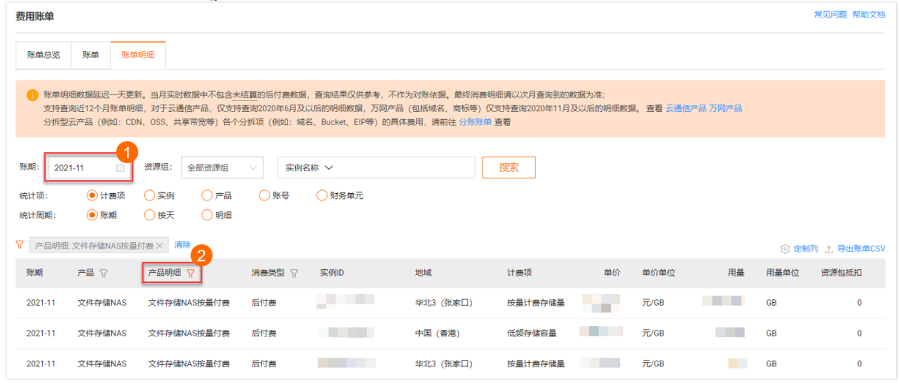Click 地域 column header
The width and height of the screenshot is (900, 384).
pyautogui.click(x=423, y=274)
